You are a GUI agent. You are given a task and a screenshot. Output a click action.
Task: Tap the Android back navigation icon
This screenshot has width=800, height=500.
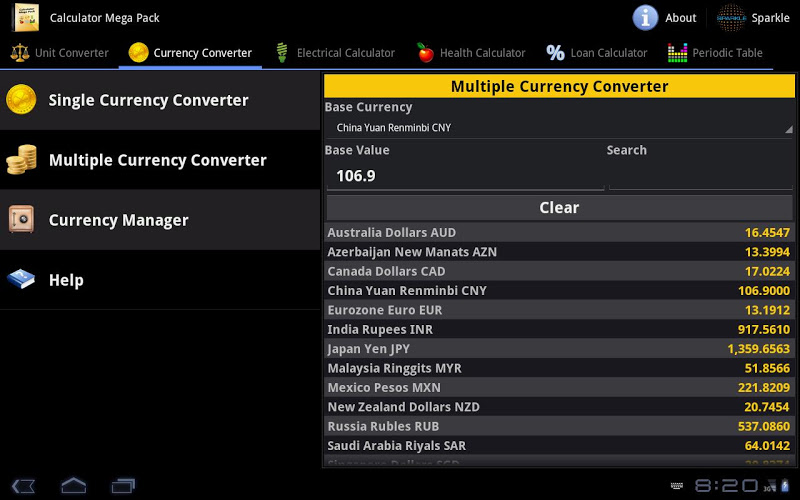(x=23, y=486)
